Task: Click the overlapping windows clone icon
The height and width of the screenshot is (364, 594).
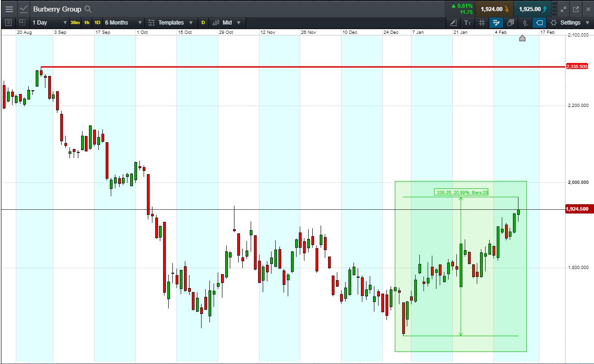Action: pos(511,22)
